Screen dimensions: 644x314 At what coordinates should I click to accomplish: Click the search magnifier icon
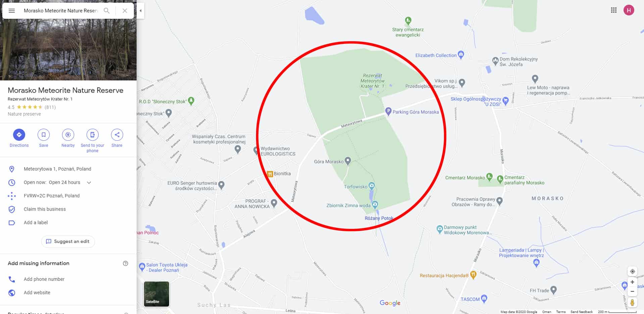(x=107, y=11)
